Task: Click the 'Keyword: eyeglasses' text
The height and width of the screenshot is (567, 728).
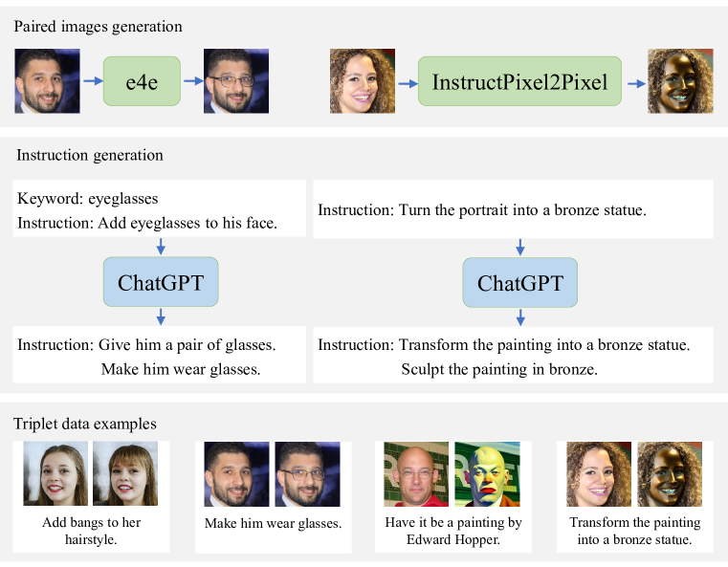Action: (x=88, y=199)
